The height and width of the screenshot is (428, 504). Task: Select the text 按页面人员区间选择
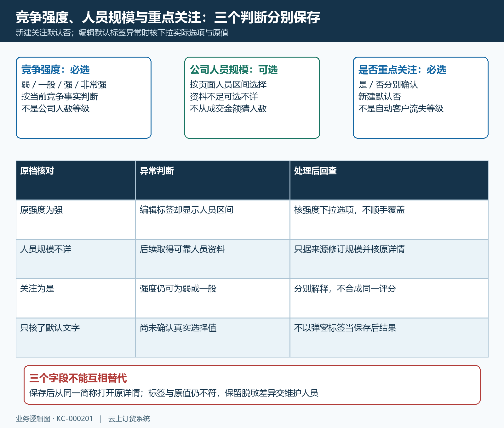click(228, 85)
